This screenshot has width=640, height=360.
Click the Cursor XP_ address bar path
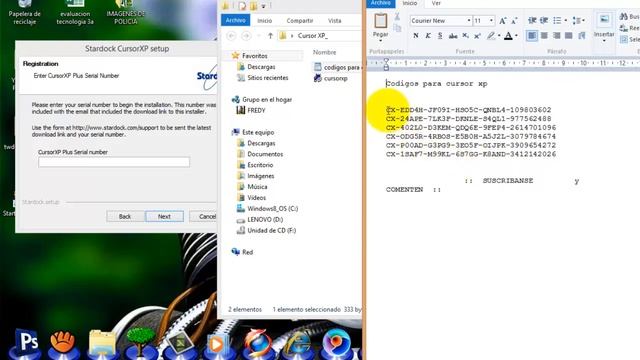[313, 36]
